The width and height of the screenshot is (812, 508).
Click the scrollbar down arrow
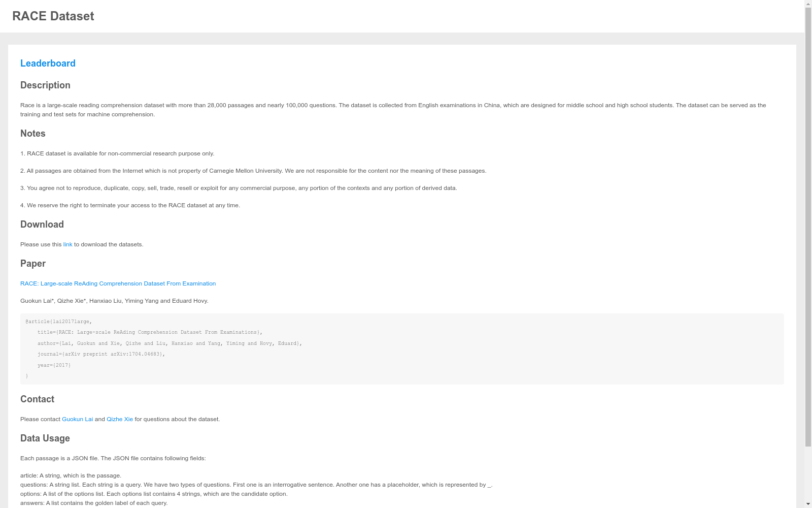(x=808, y=504)
